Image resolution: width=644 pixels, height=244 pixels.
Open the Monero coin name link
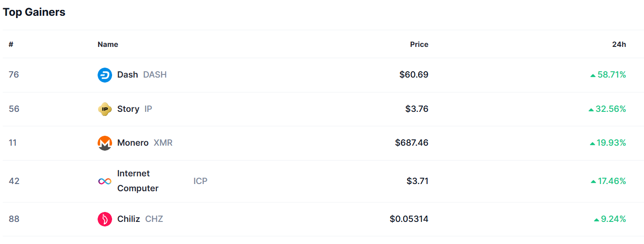tap(133, 143)
